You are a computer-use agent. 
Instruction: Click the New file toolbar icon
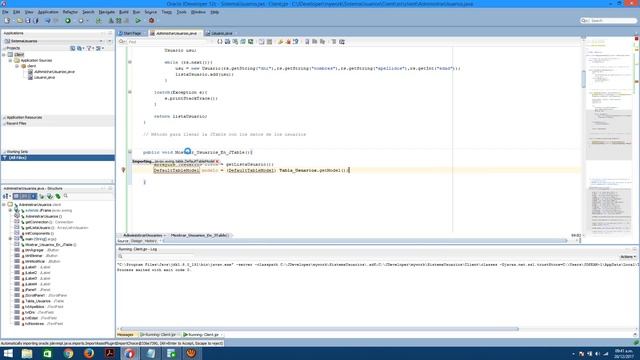(x=7, y=20)
